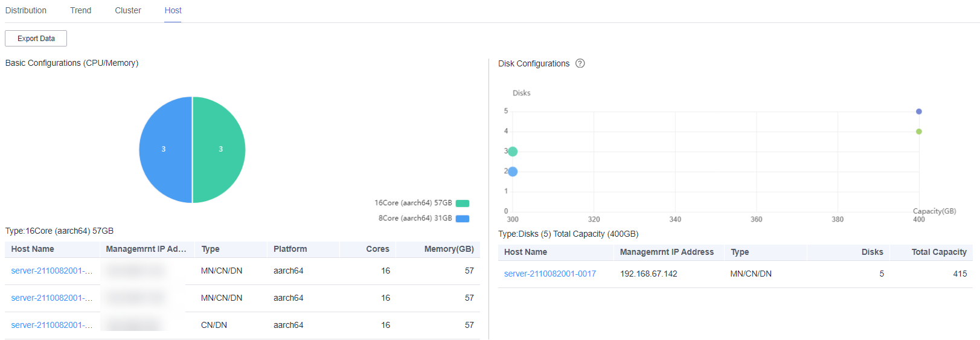
Task: Click the Platform column header
Action: 290,249
